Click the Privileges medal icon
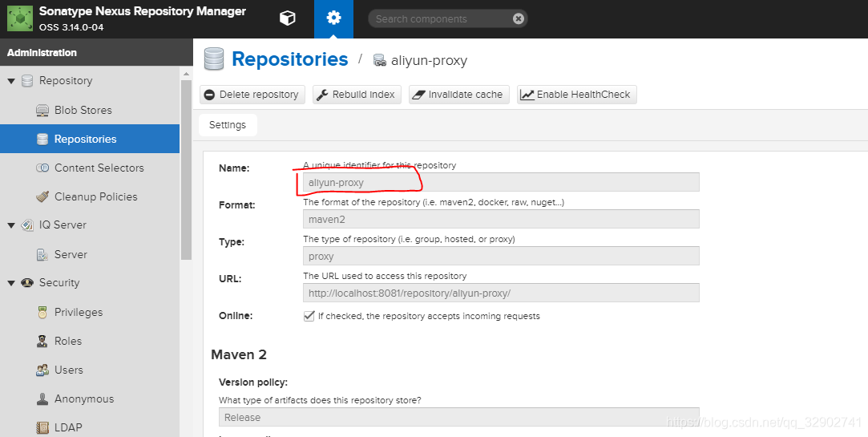Viewport: 868px width, 437px height. (42, 313)
